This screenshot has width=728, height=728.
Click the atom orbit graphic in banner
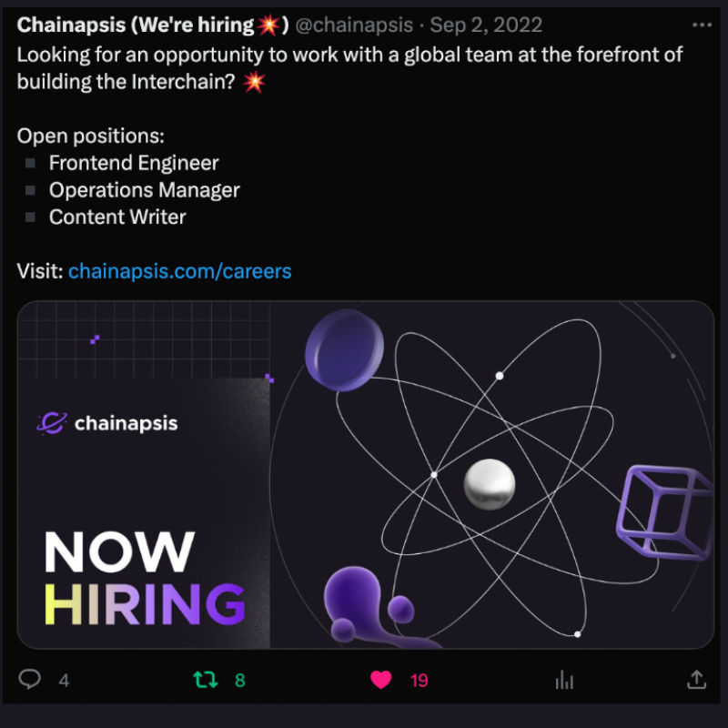pyautogui.click(x=497, y=479)
